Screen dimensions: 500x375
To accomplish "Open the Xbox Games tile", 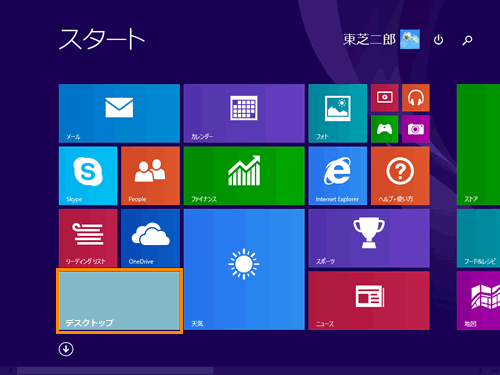I will (385, 129).
